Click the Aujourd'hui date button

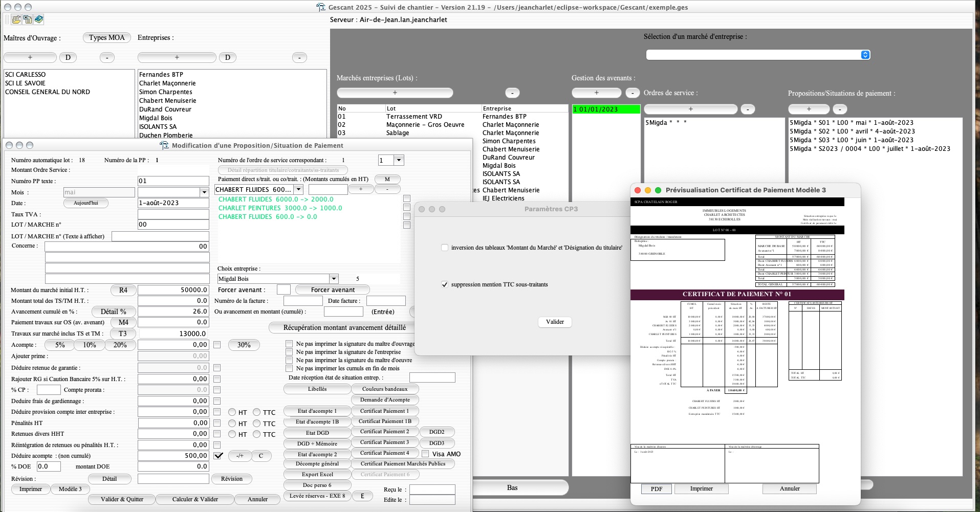86,203
